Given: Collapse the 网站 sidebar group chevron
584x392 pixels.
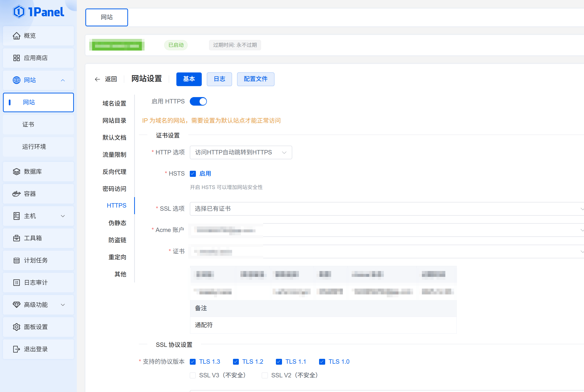Looking at the screenshot, I should [63, 80].
